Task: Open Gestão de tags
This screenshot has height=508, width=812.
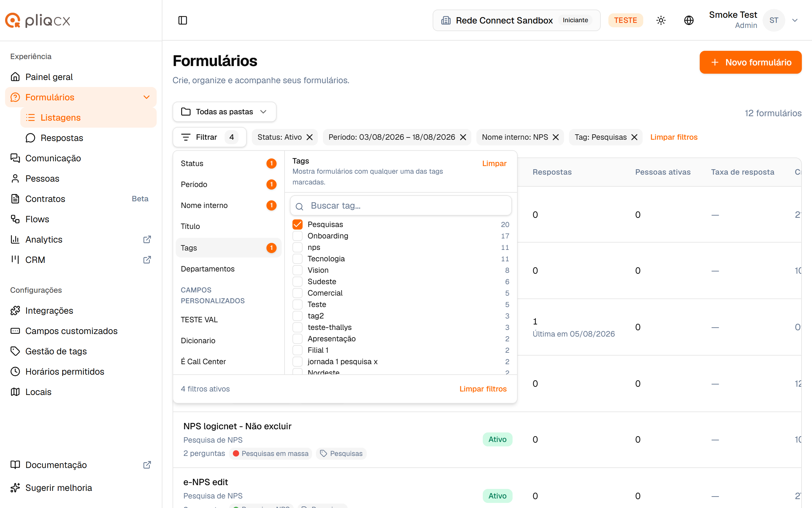Action: point(81,351)
